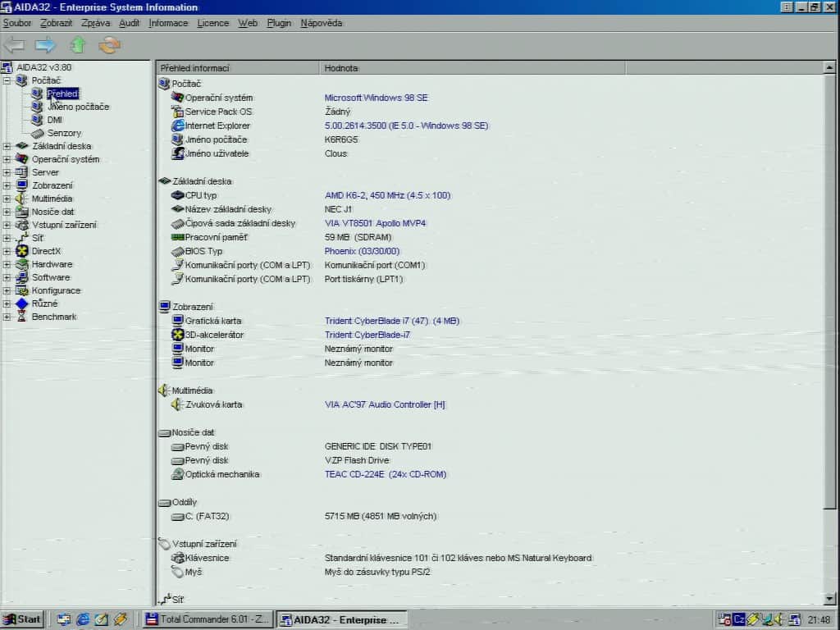Click the blue diamond Různé icon

pos(21,304)
